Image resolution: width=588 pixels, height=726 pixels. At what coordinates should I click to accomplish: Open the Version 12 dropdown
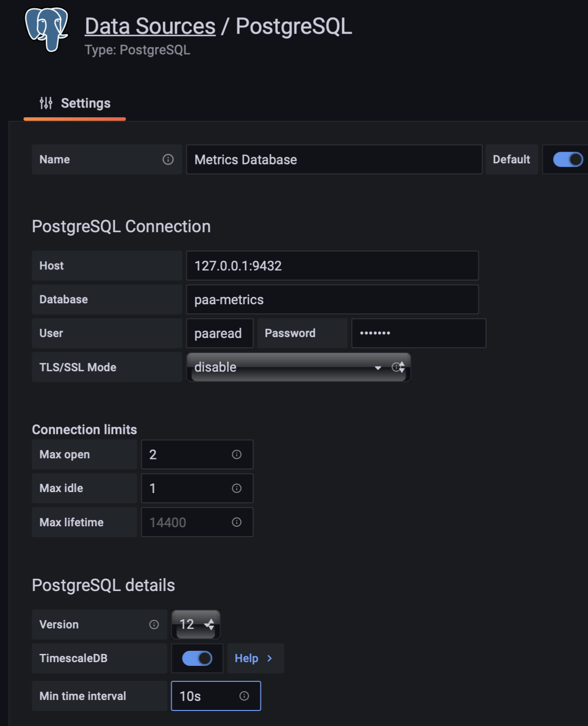[196, 624]
